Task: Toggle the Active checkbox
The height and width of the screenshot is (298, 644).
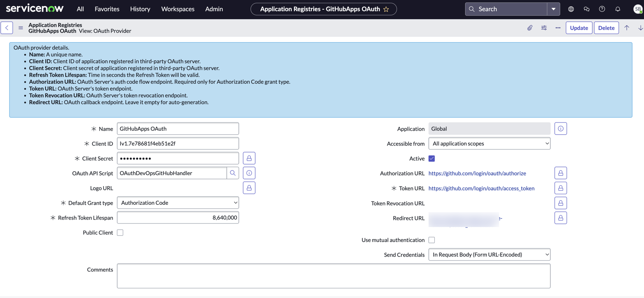Action: 432,158
